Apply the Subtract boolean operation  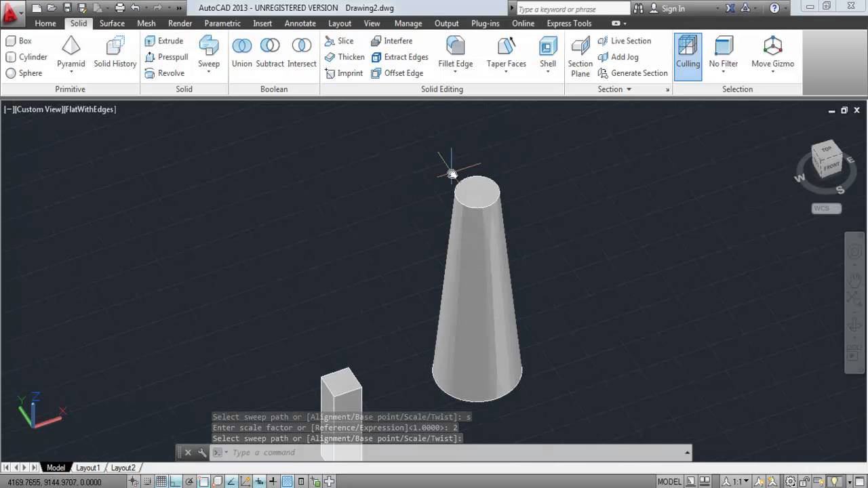(x=270, y=53)
